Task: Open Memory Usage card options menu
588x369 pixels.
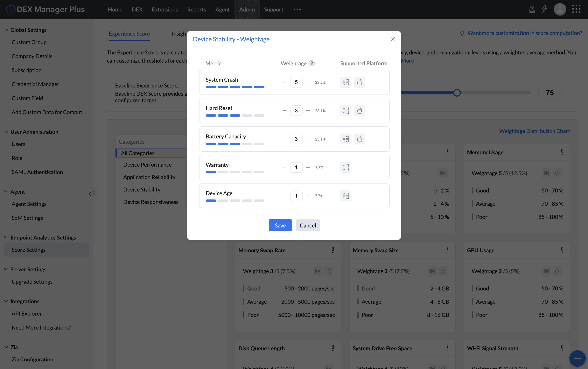Action: point(562,152)
